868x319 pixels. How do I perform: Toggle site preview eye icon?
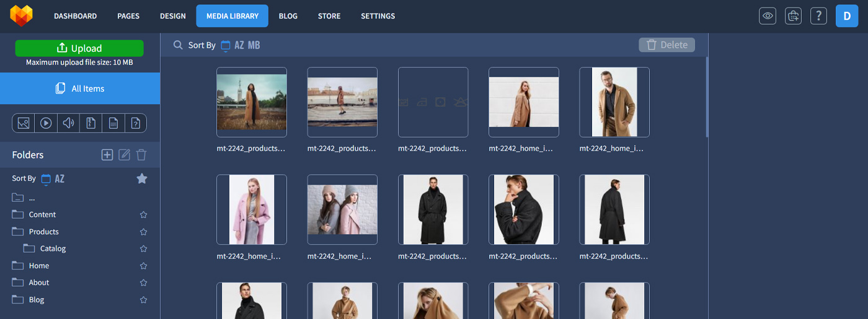click(x=768, y=16)
